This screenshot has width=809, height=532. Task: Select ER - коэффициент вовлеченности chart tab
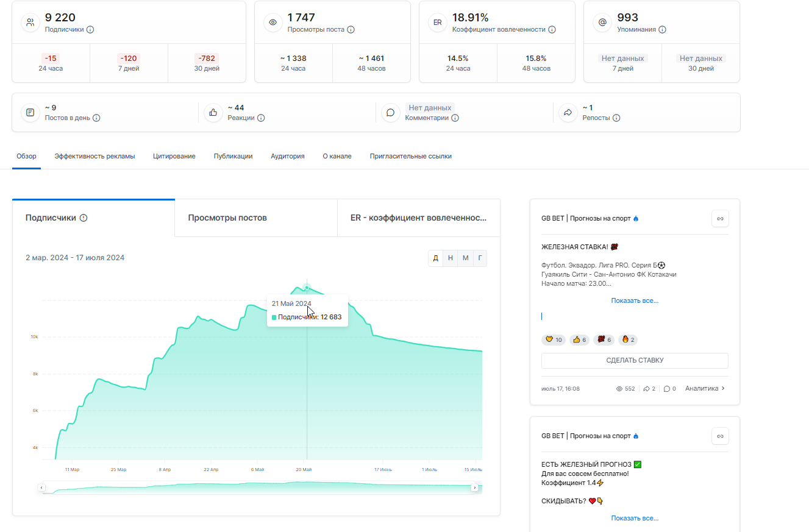[419, 218]
